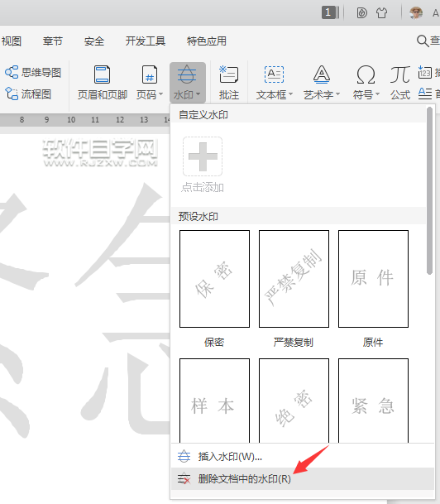
Task: Switch to the View (视图) tab
Action: coord(12,41)
